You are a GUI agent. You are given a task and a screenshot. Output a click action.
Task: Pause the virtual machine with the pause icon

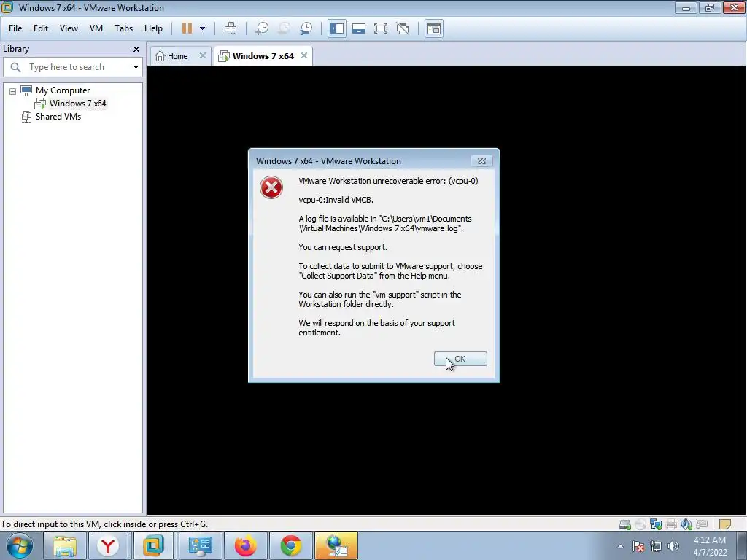point(187,28)
